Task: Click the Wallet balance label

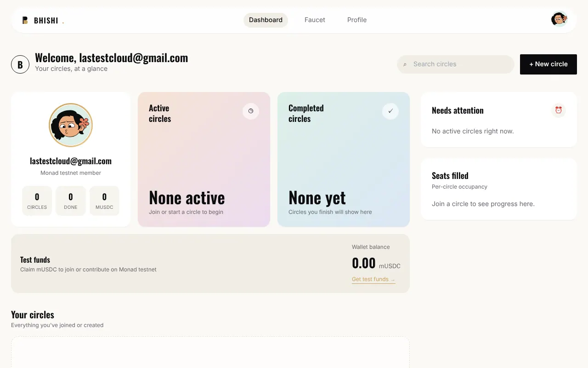Action: [x=371, y=247]
